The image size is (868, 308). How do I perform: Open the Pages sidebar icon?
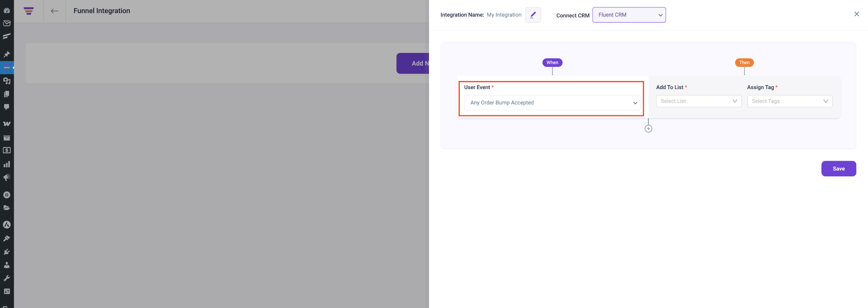7,94
